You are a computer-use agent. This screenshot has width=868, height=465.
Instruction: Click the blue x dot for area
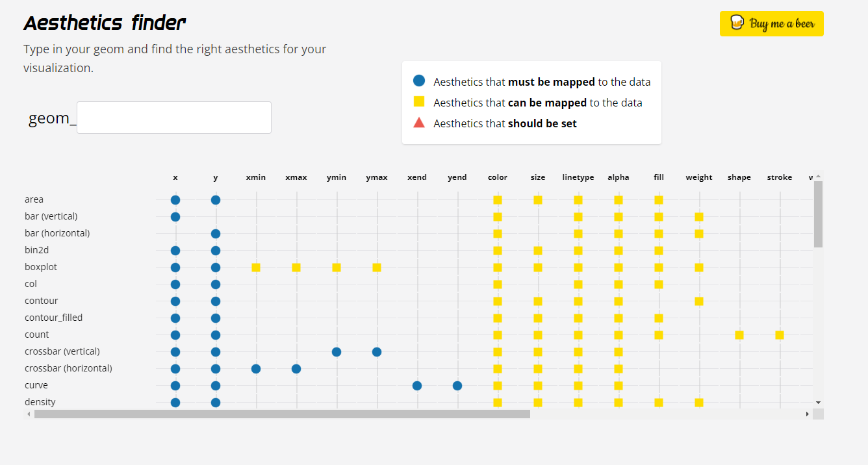click(175, 200)
